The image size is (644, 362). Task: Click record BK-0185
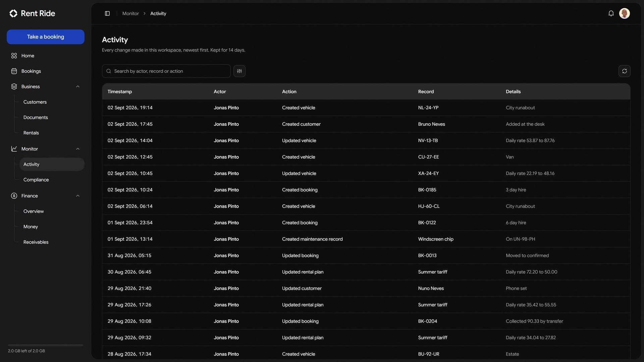[x=427, y=190]
